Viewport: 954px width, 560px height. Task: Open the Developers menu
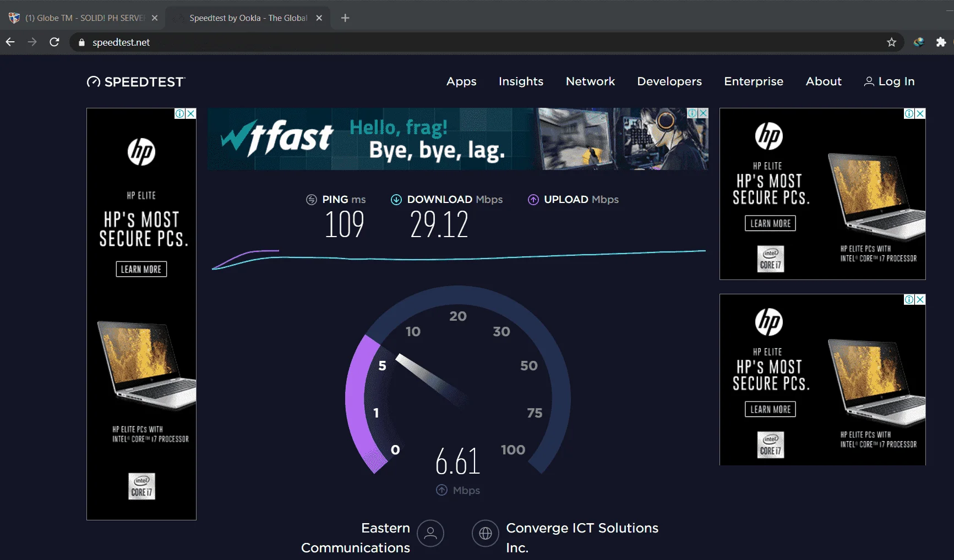click(x=669, y=81)
